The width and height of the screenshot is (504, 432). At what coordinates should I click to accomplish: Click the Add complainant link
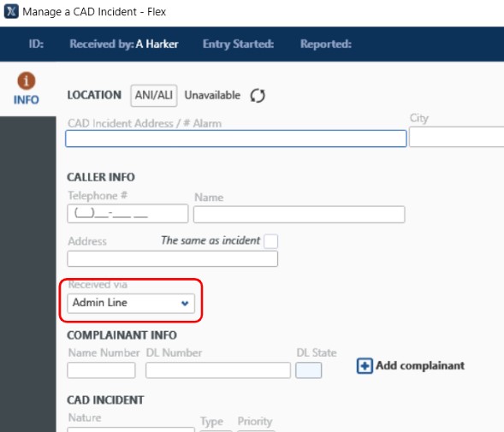(420, 365)
